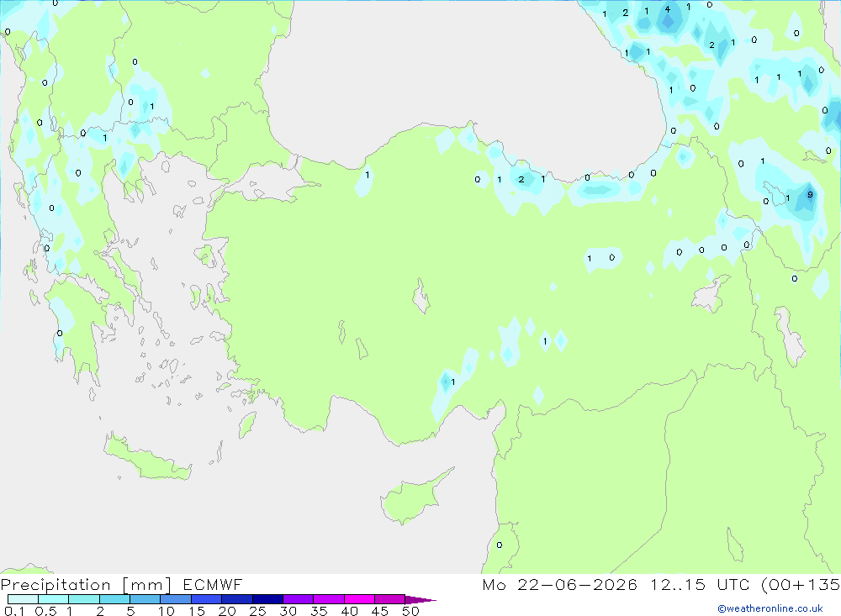The height and width of the screenshot is (616, 841).
Task: Click the "12..15 UTC" time text
Action: 701,585
